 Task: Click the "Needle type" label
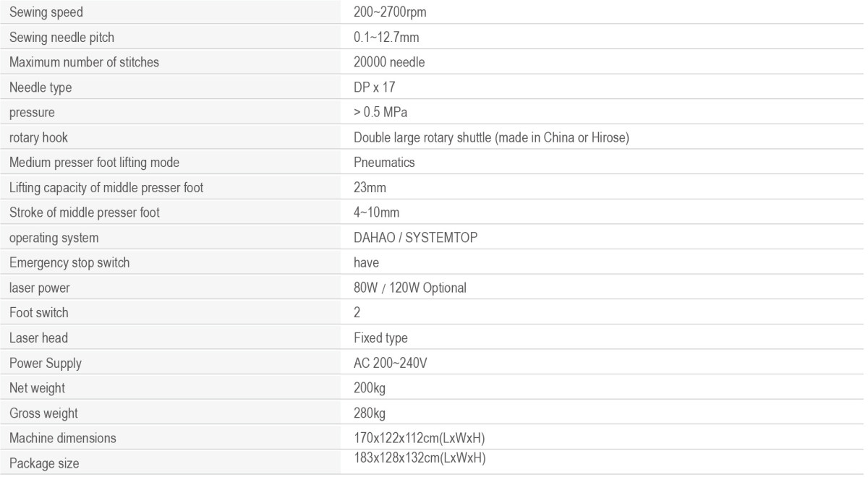coord(40,88)
